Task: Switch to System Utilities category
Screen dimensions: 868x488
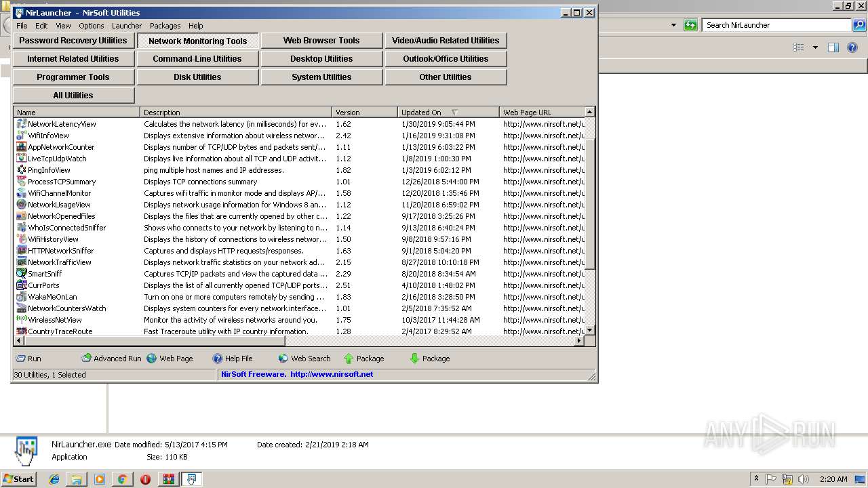Action: 321,77
